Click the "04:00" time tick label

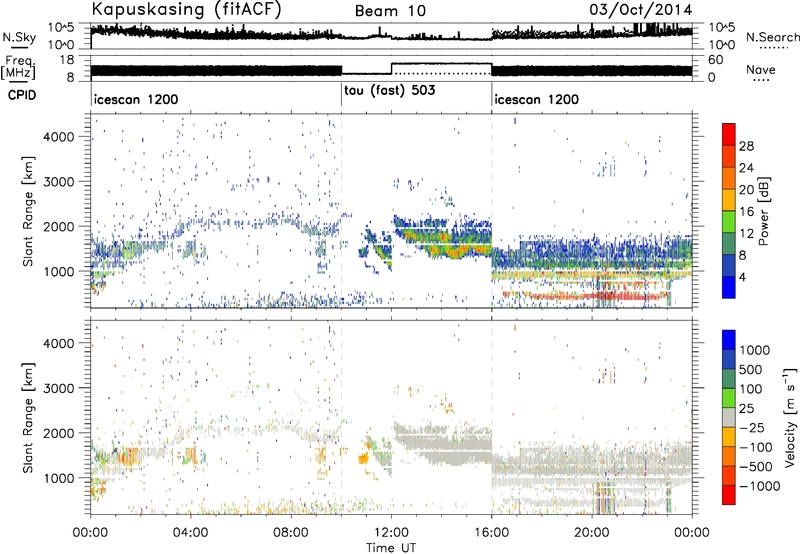coord(190,533)
